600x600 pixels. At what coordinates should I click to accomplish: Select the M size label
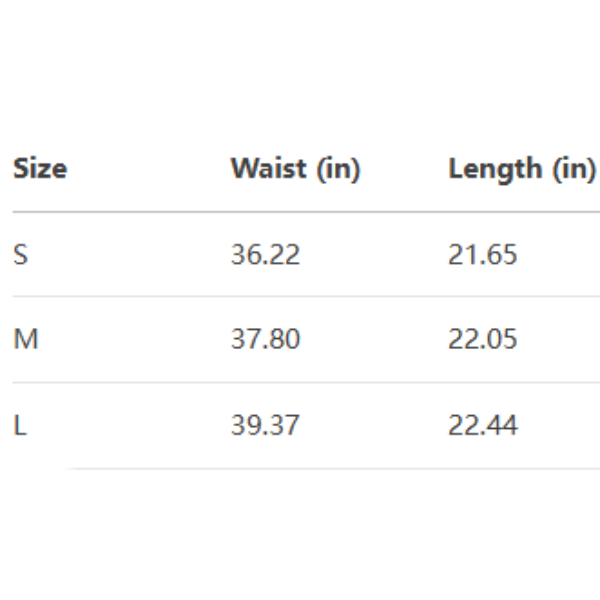coord(26,340)
